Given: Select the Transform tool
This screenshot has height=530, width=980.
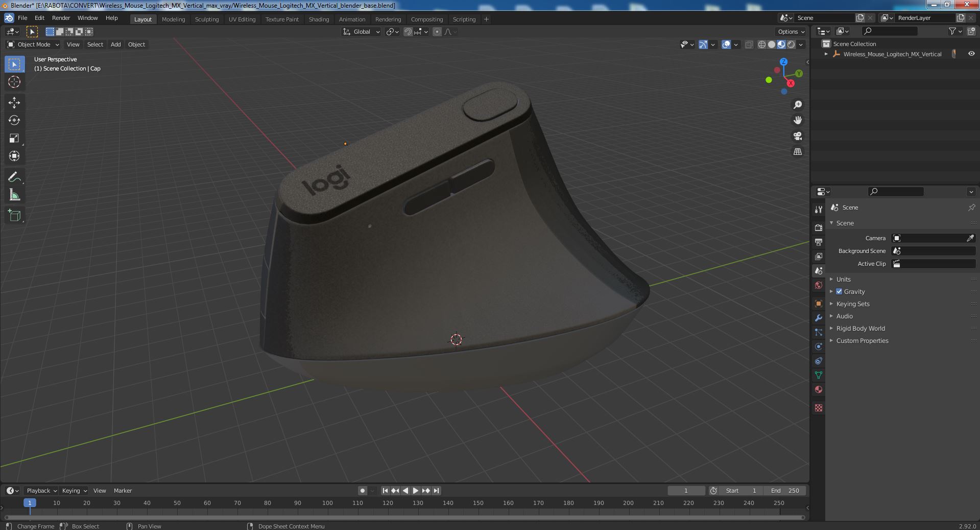Looking at the screenshot, I should click(14, 156).
